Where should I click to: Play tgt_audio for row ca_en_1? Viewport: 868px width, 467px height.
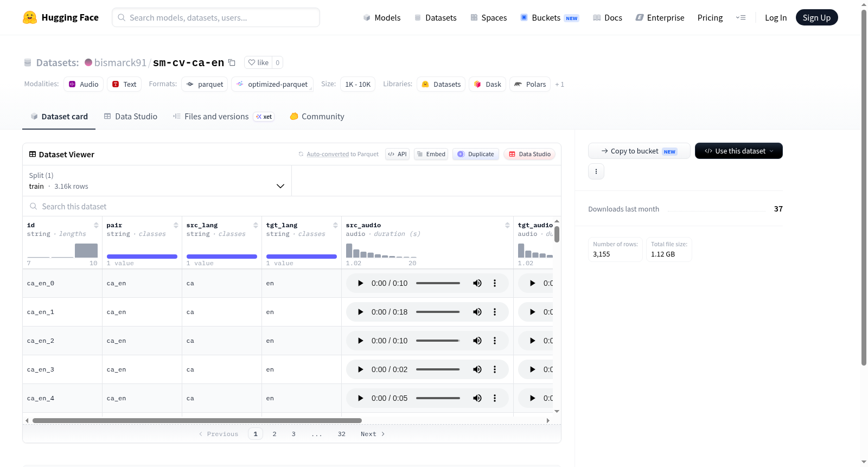point(532,312)
